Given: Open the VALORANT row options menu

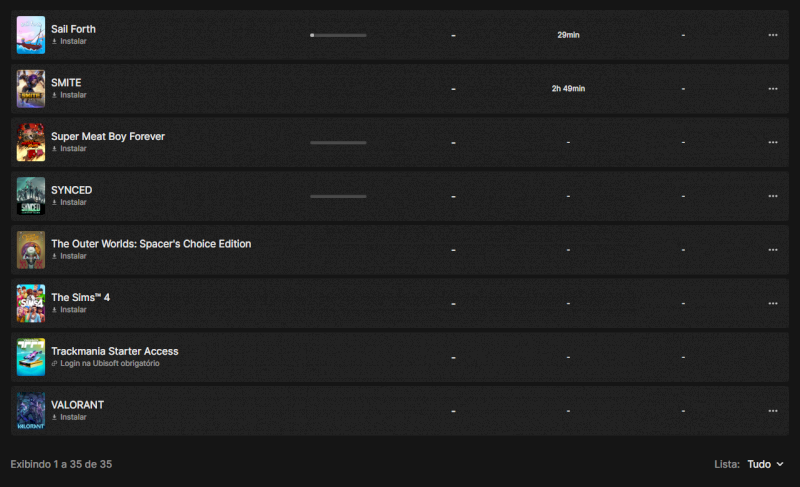Looking at the screenshot, I should (772, 411).
